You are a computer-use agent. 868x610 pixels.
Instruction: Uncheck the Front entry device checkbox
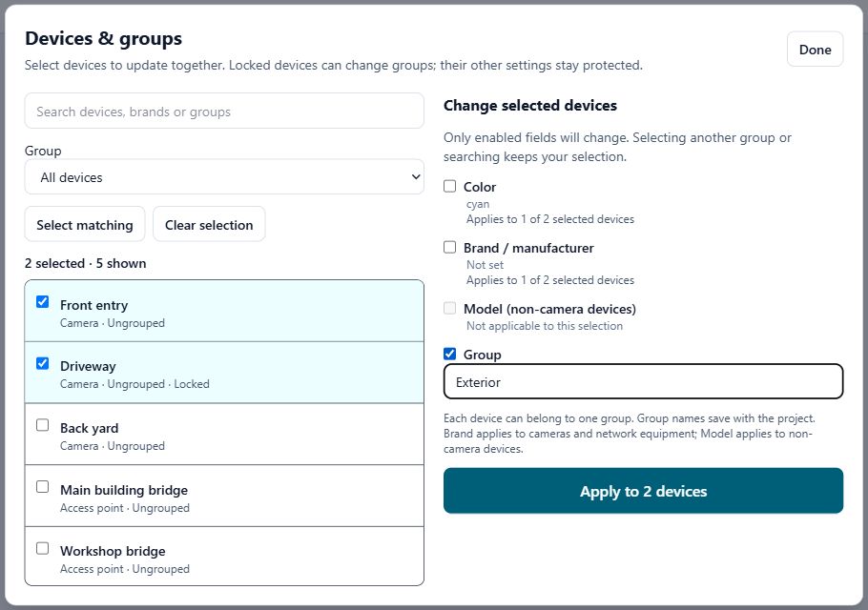(x=43, y=302)
